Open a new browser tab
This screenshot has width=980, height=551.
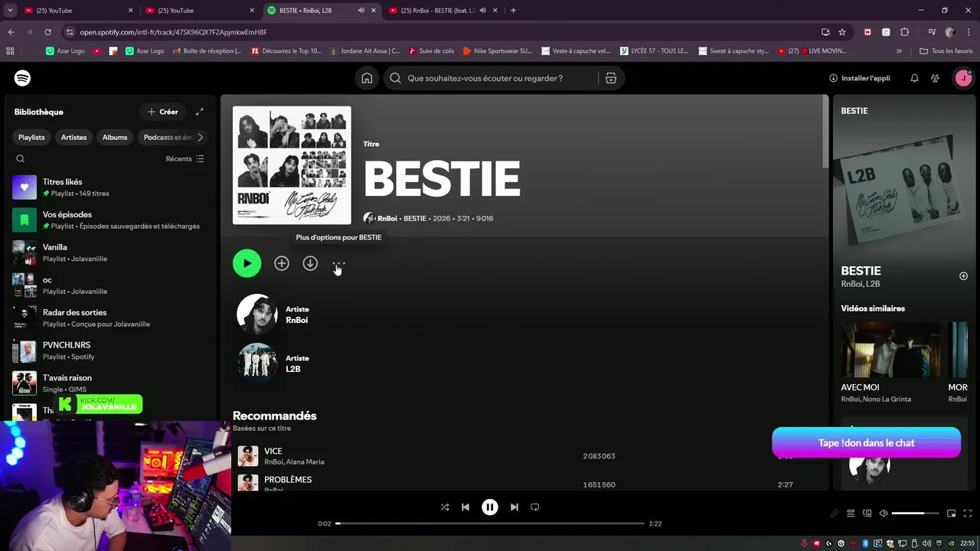pyautogui.click(x=513, y=10)
